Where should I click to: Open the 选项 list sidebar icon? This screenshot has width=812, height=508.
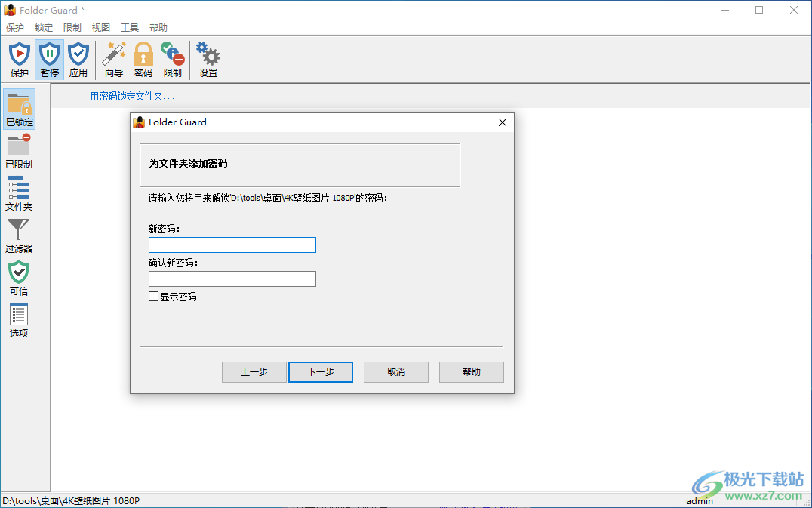click(19, 321)
